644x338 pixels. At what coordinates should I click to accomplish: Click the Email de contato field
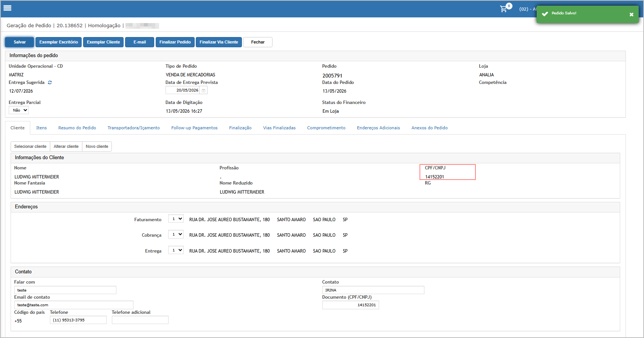coord(74,305)
